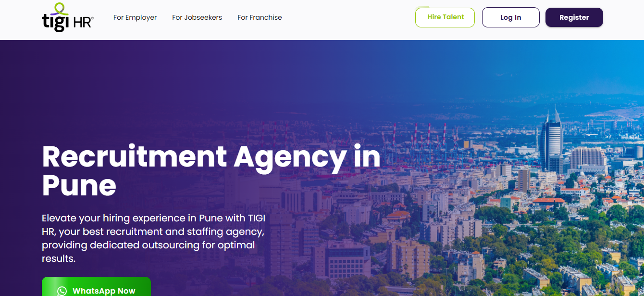Click the 'HR' lettering in the logo
Viewport: 644px width, 296px height.
tap(83, 21)
